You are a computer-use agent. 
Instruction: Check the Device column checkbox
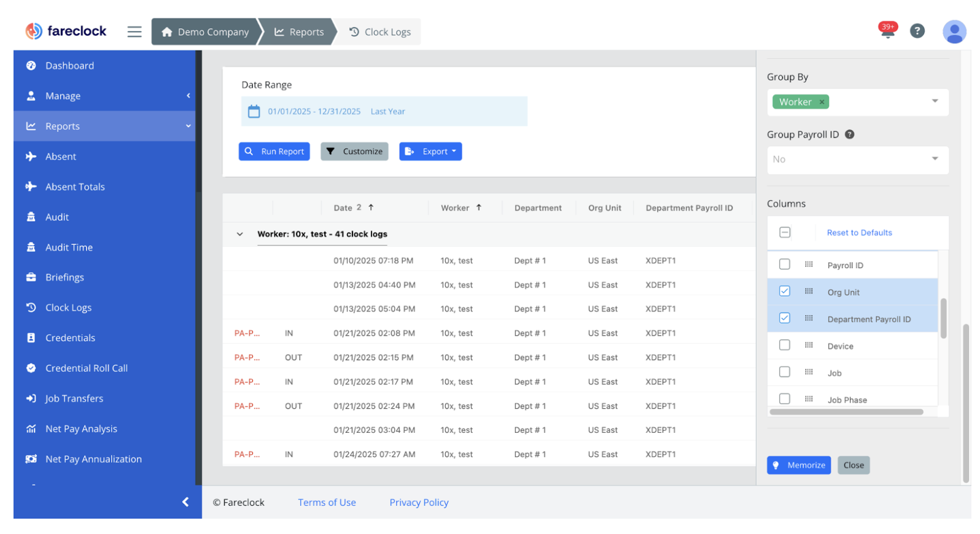pyautogui.click(x=784, y=345)
